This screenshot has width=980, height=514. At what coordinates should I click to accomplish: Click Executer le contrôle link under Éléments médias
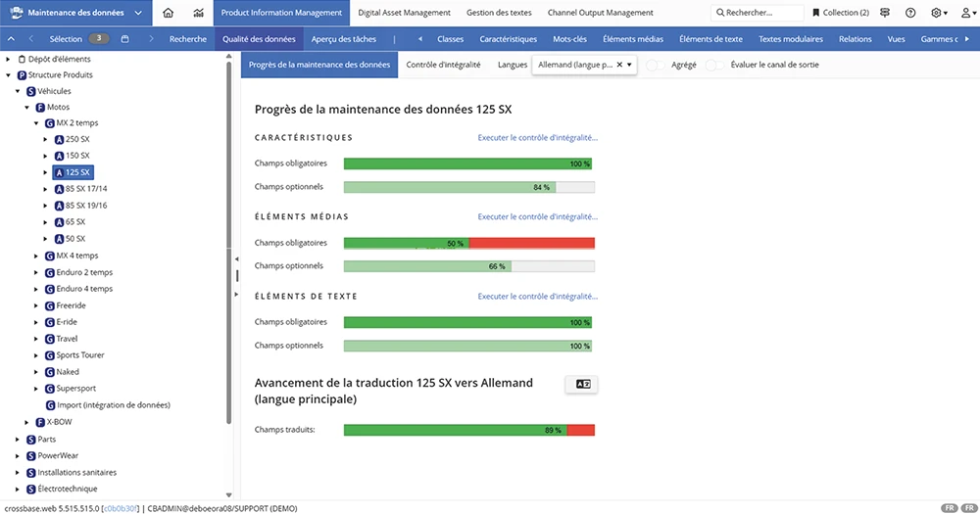pos(537,216)
